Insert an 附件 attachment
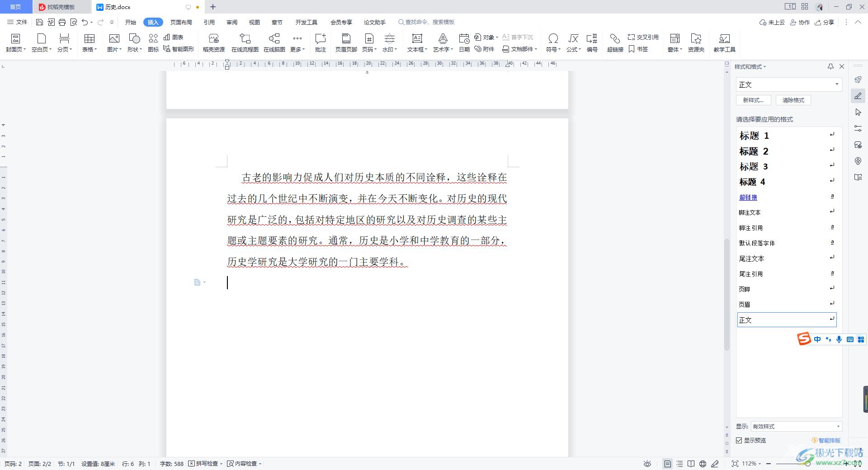Image resolution: width=868 pixels, height=470 pixels. coord(484,49)
